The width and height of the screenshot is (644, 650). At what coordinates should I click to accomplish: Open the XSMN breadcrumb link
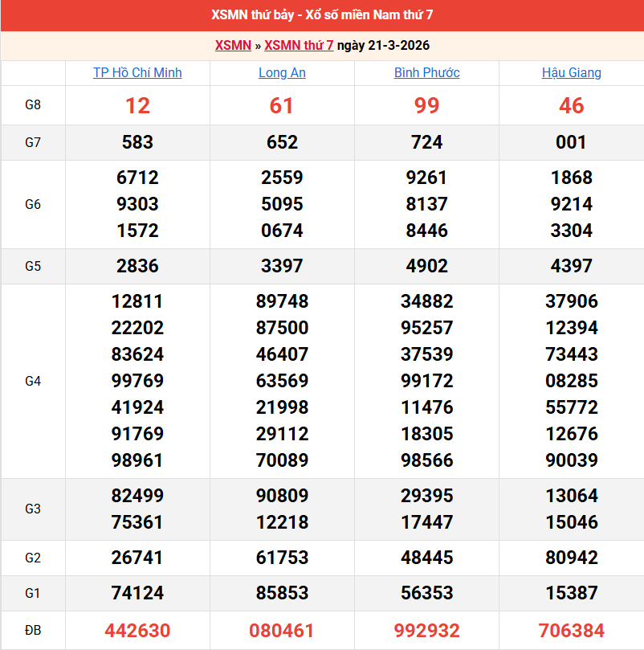coord(233,45)
